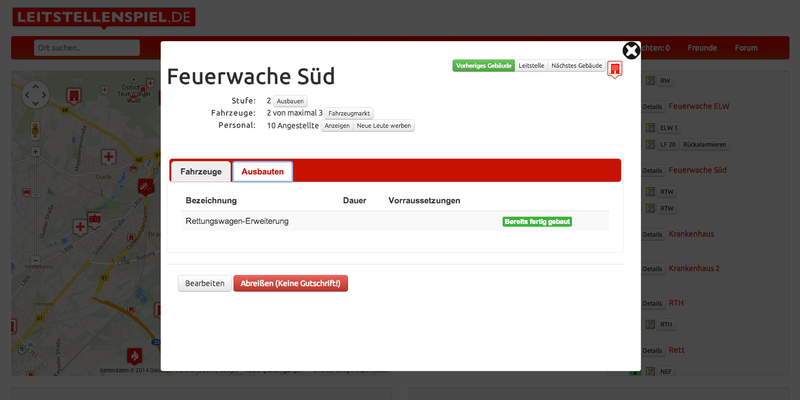Click the status icon next to the RTH vehicle
Image resolution: width=800 pixels, height=400 pixels.
tap(650, 324)
